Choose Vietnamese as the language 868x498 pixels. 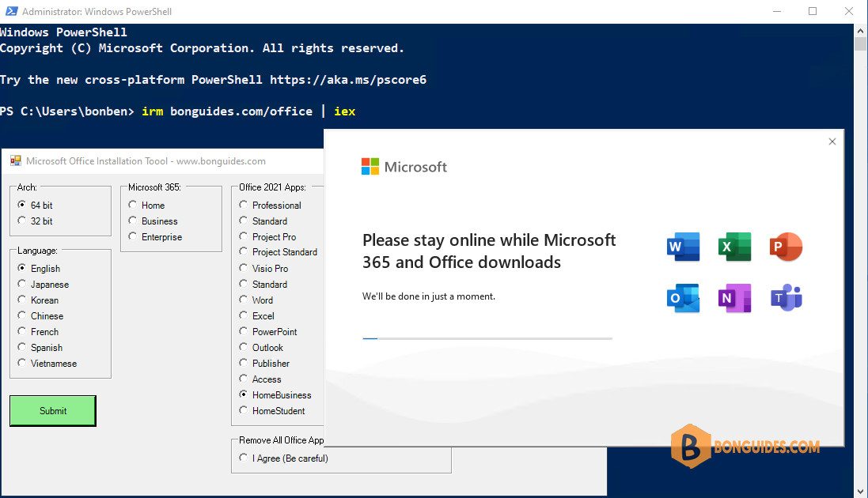pos(47,364)
